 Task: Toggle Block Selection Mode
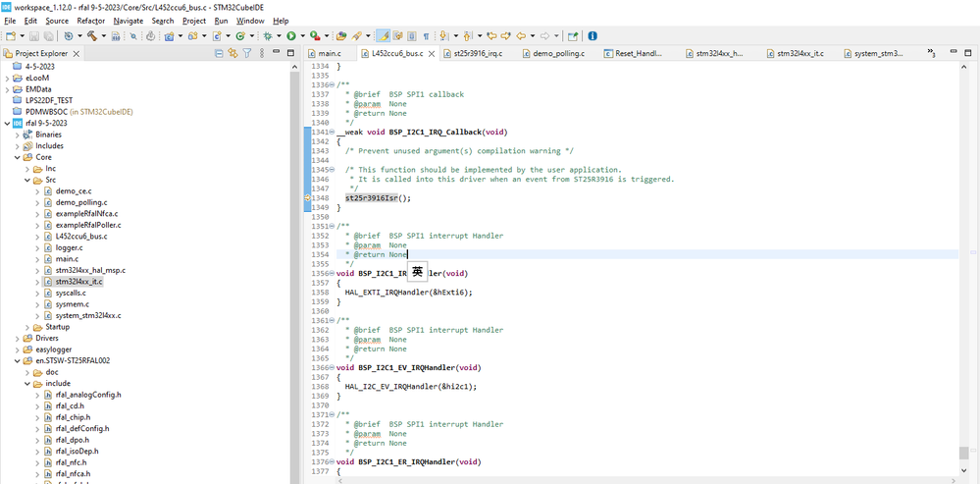coord(412,36)
